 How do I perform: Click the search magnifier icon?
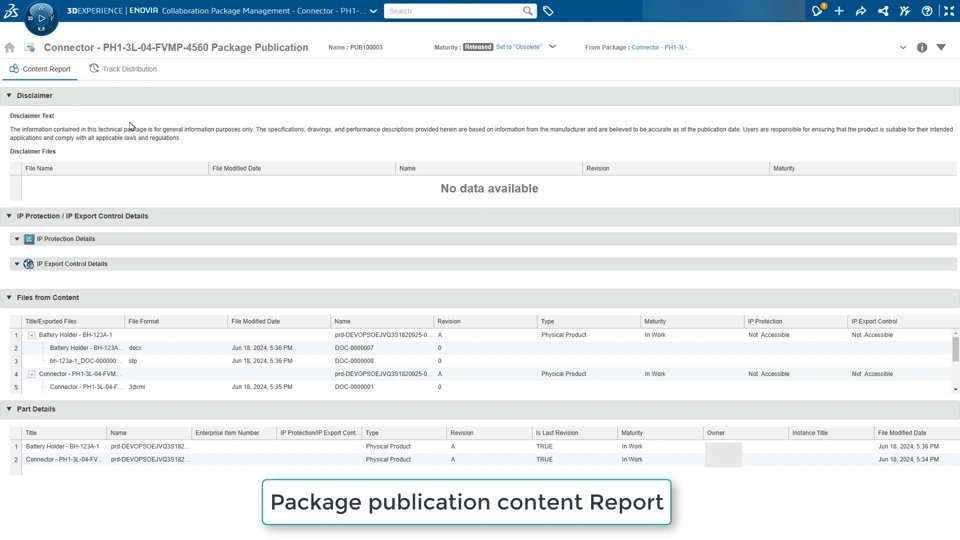pyautogui.click(x=527, y=11)
